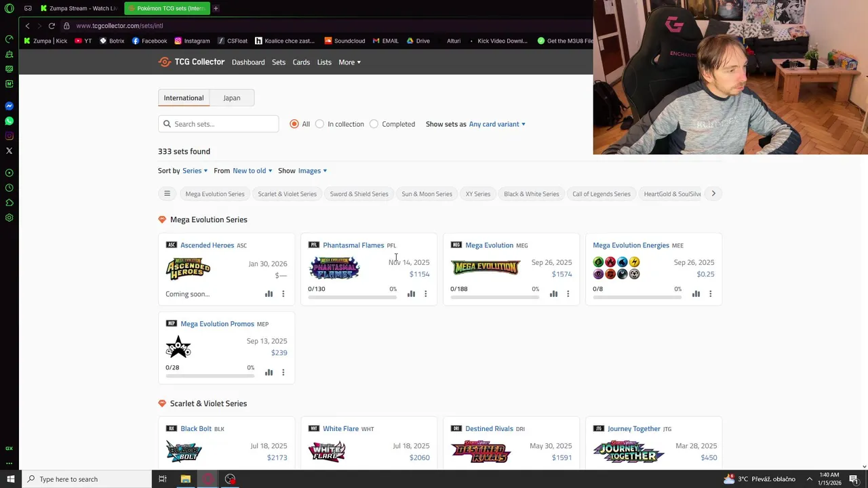The image size is (868, 488).
Task: Show hidden system tray icons
Action: click(809, 479)
